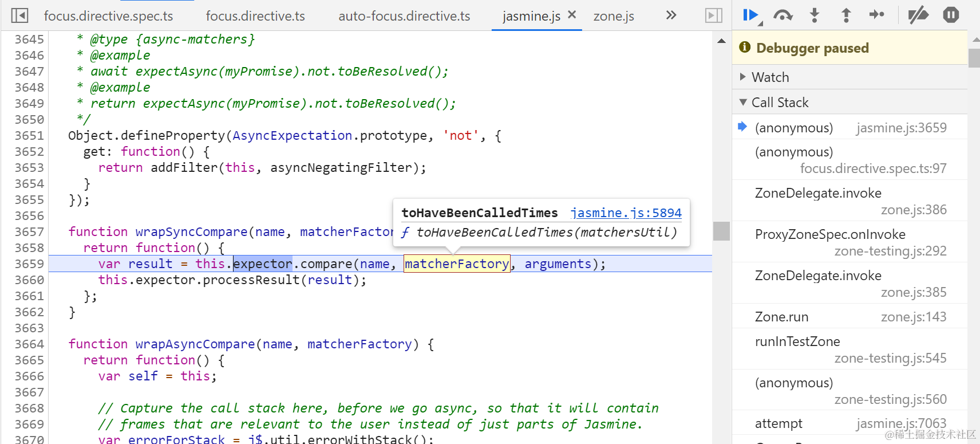
Task: Select the attempt jasmine.js:7063 frame
Action: (849, 423)
